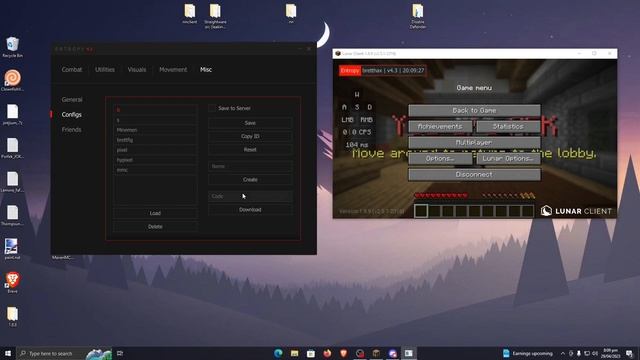Select the red highlighted first config entry

click(155, 110)
